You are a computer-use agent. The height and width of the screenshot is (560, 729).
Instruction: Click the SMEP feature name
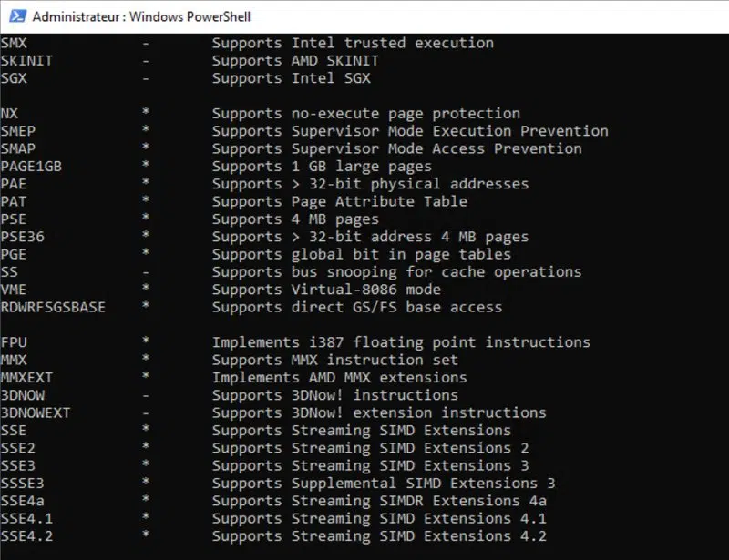click(x=18, y=131)
